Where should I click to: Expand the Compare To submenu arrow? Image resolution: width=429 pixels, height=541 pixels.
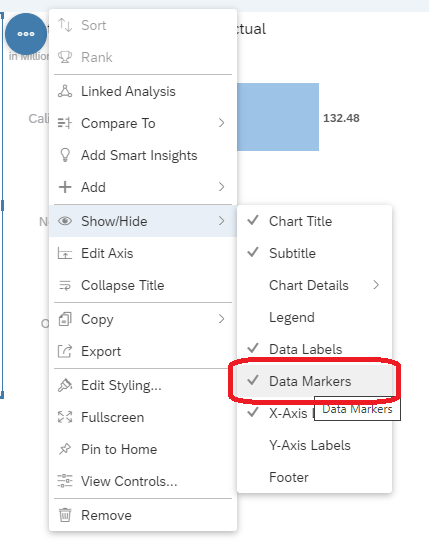tap(222, 123)
